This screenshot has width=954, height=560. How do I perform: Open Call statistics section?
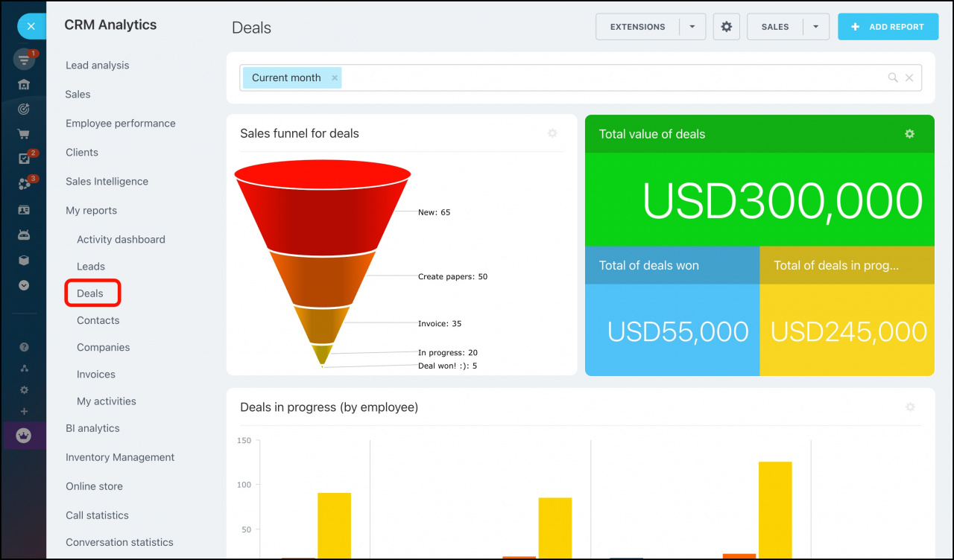click(97, 515)
